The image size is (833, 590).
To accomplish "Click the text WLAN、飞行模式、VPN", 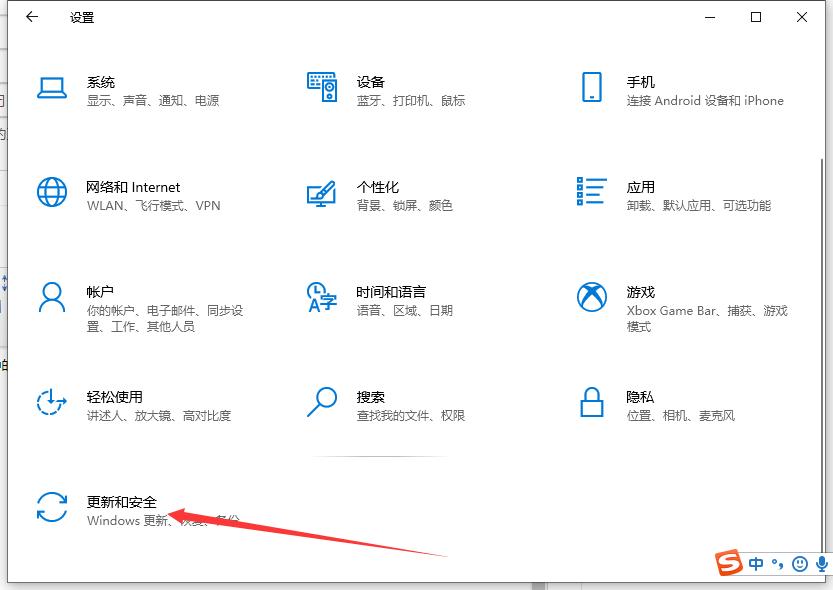I will point(154,206).
